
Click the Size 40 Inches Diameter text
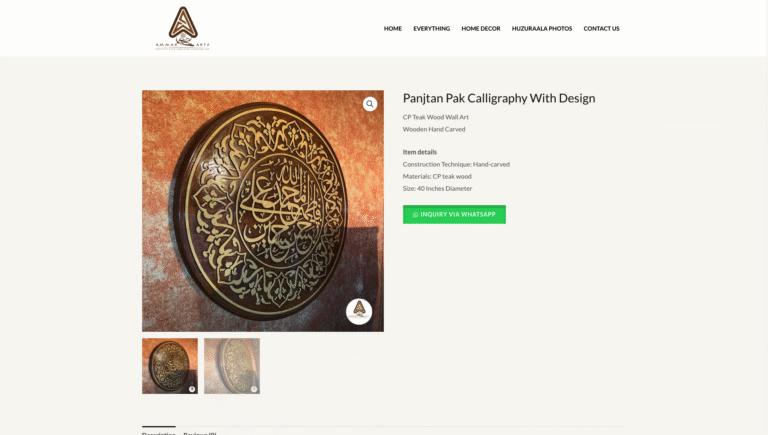tap(437, 188)
